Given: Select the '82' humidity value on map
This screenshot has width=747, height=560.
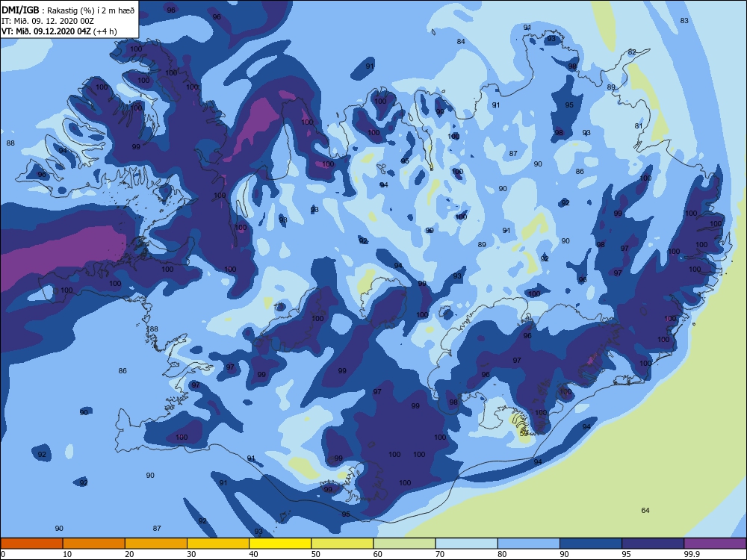Looking at the screenshot, I should 632,52.
